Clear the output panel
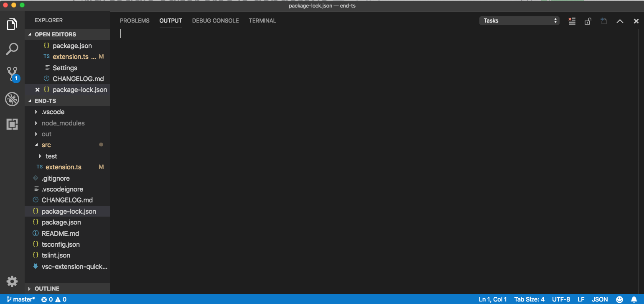The height and width of the screenshot is (304, 644). (x=572, y=21)
